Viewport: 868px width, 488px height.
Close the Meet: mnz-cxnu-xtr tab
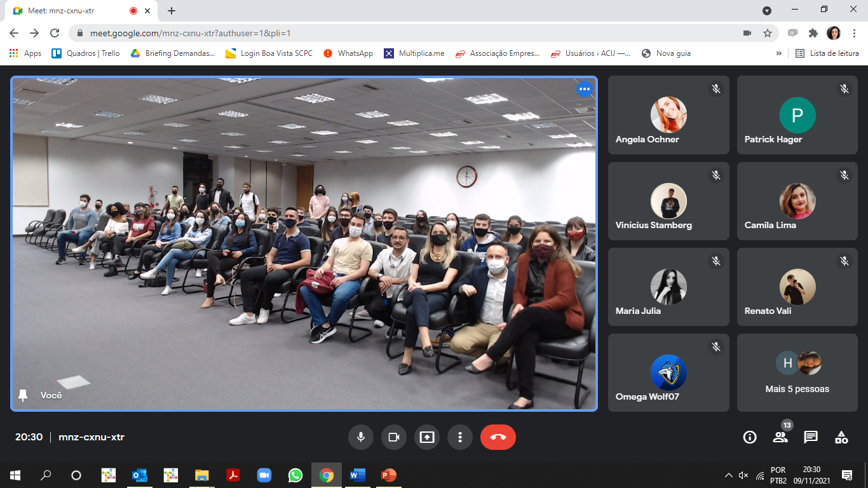tap(148, 11)
